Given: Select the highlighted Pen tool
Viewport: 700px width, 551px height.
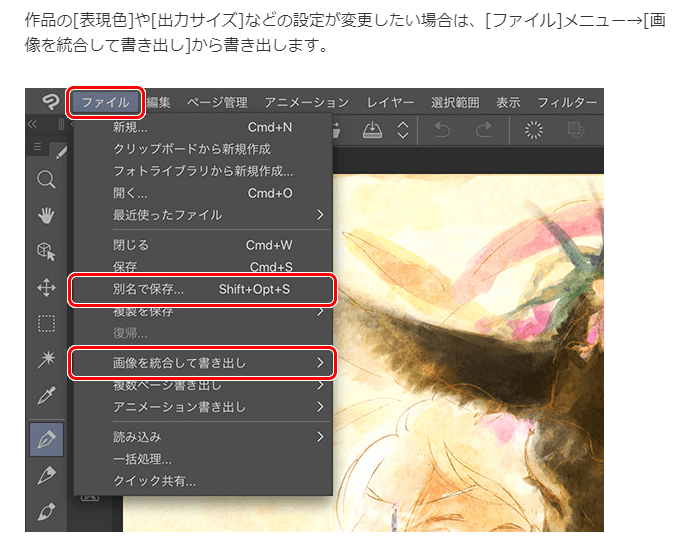Looking at the screenshot, I should (46, 439).
